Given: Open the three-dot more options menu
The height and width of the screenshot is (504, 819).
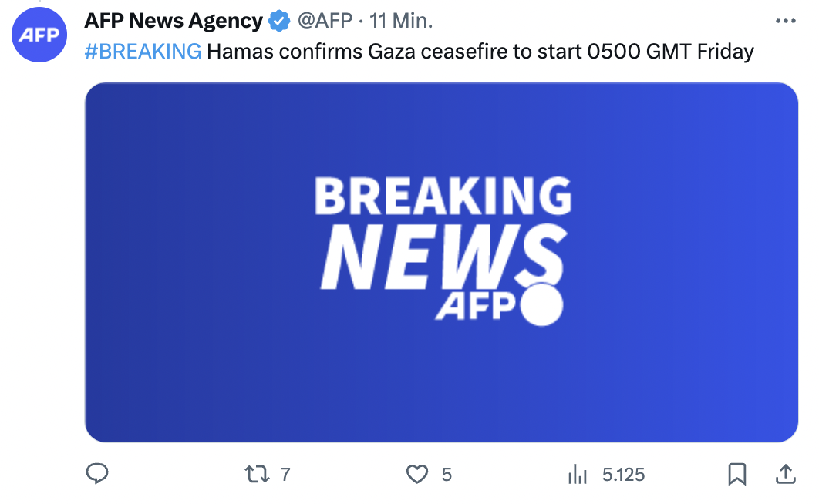Looking at the screenshot, I should tap(784, 21).
